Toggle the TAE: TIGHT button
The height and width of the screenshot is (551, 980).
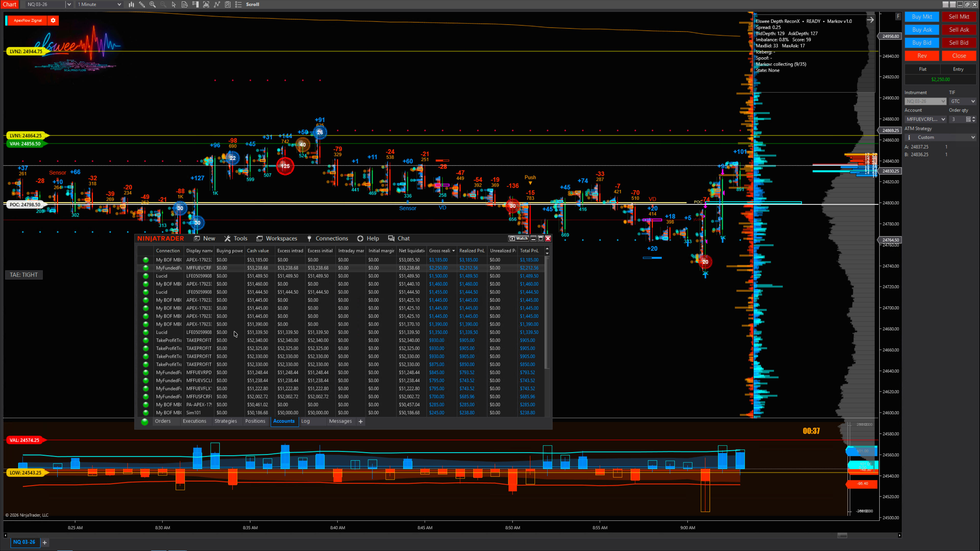pos(23,275)
